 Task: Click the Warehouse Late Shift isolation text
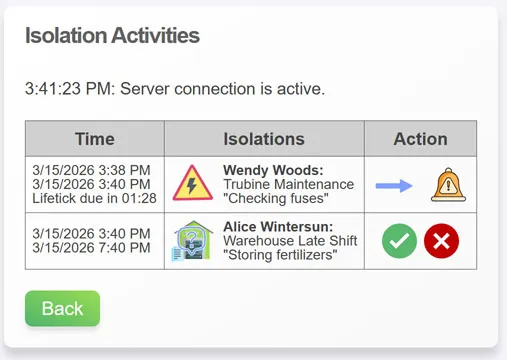[290, 241]
